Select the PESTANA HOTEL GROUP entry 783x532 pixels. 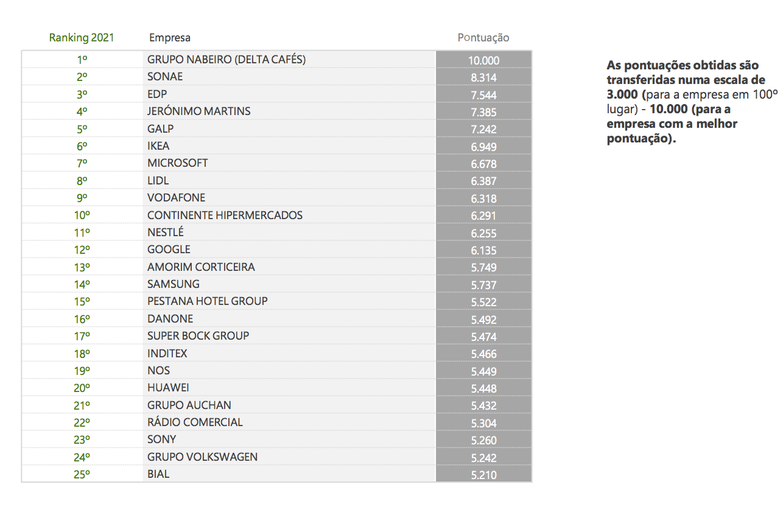point(208,301)
